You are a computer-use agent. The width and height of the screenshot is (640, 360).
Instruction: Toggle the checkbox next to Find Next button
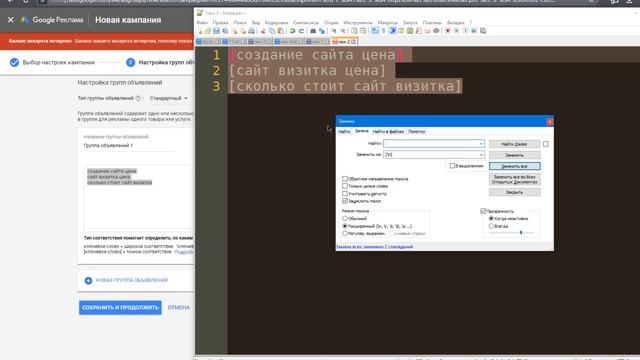click(546, 144)
